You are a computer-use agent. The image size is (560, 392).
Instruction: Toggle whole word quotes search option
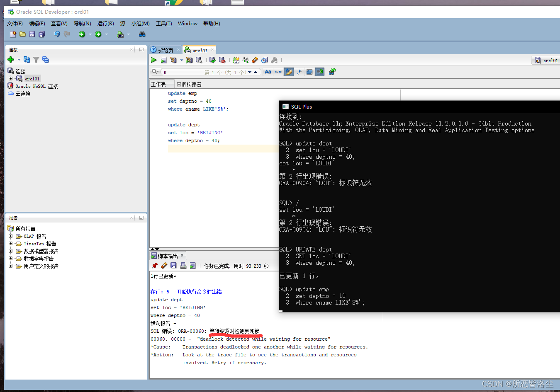[278, 72]
